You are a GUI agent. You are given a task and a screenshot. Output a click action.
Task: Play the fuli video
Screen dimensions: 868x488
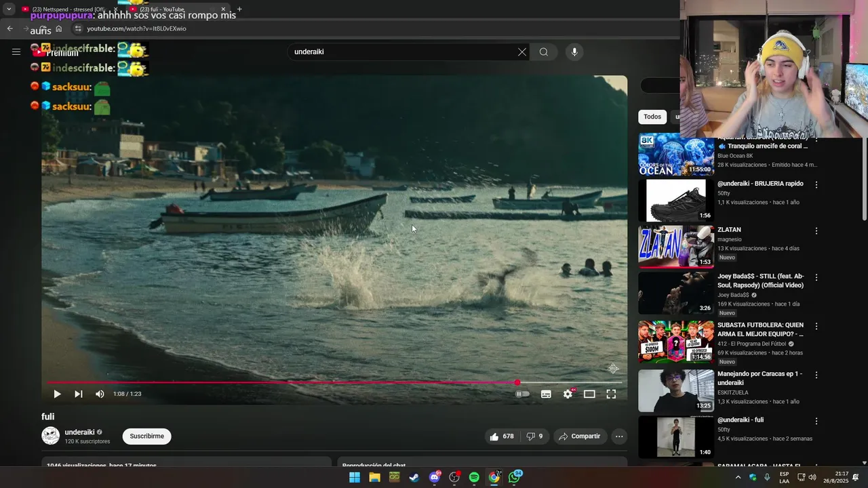(x=57, y=394)
